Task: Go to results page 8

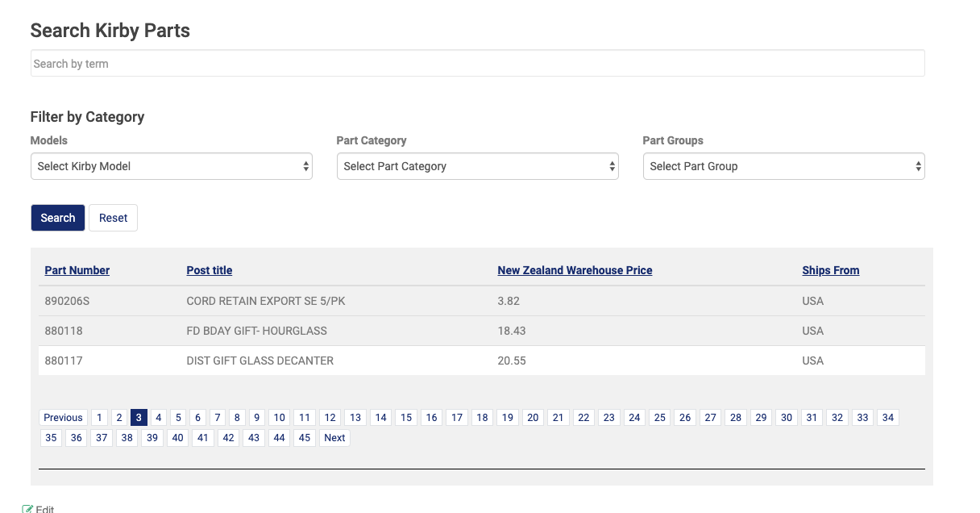Action: coord(237,417)
